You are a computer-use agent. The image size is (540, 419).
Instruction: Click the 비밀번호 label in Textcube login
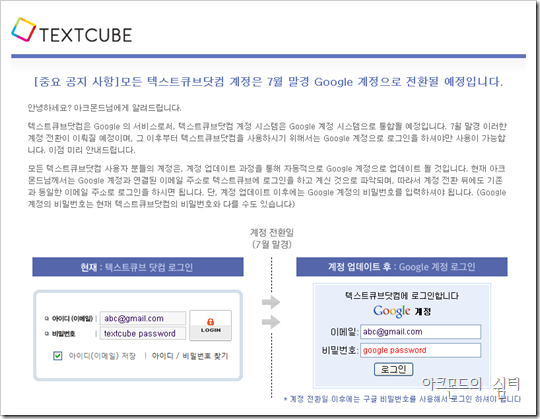(64, 334)
